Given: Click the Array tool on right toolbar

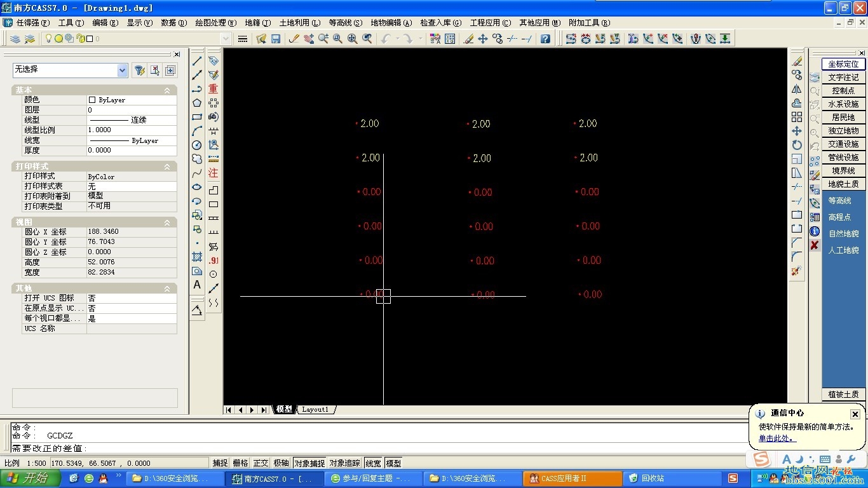Looking at the screenshot, I should 797,117.
